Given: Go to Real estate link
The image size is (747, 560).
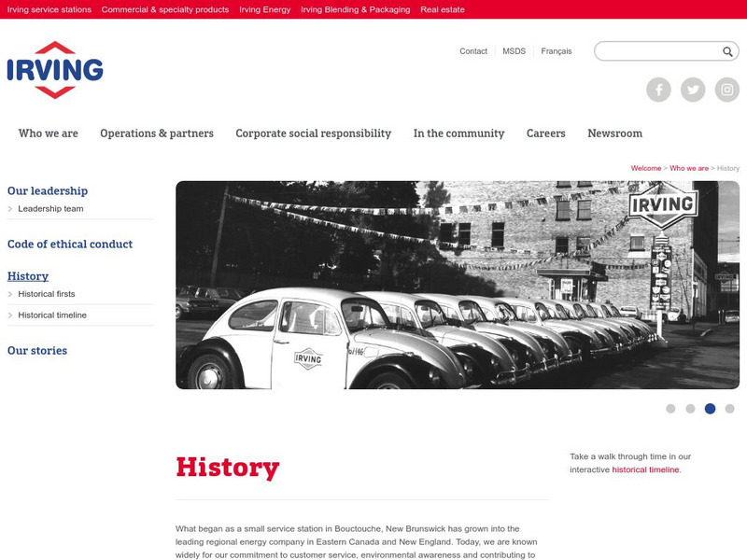Looking at the screenshot, I should pyautogui.click(x=442, y=9).
